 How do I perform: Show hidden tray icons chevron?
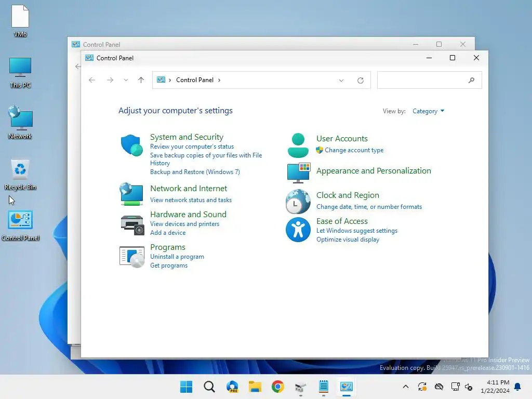405,387
